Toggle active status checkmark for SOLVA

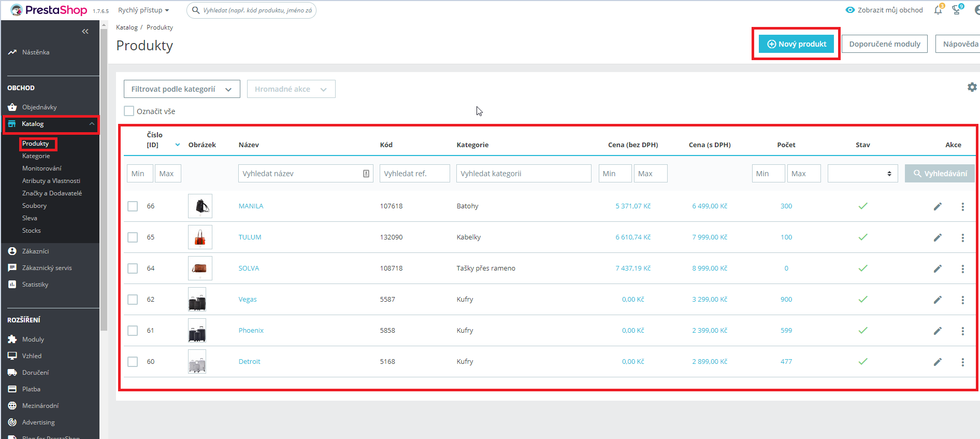point(863,268)
